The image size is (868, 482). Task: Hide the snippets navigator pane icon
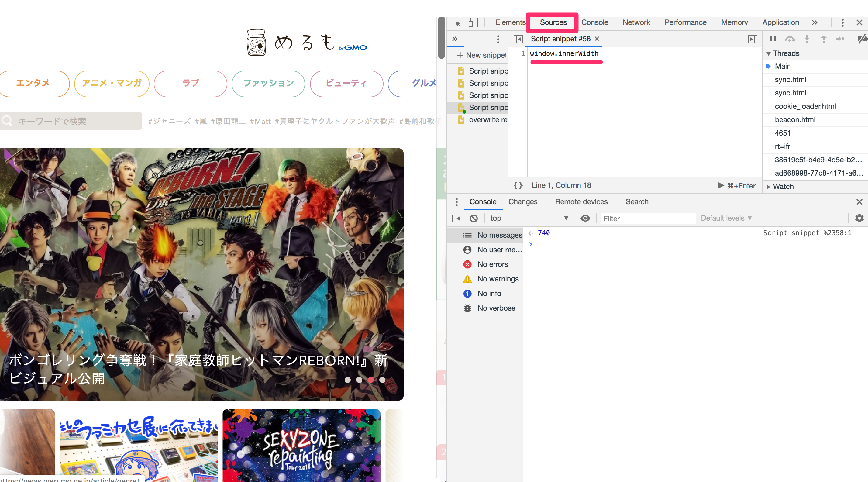point(518,39)
